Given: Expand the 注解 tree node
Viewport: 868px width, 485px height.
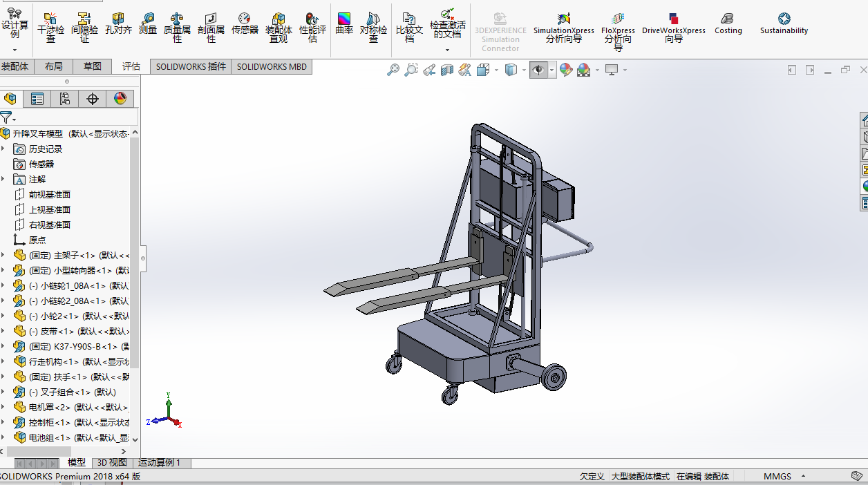Looking at the screenshot, I should (3, 179).
